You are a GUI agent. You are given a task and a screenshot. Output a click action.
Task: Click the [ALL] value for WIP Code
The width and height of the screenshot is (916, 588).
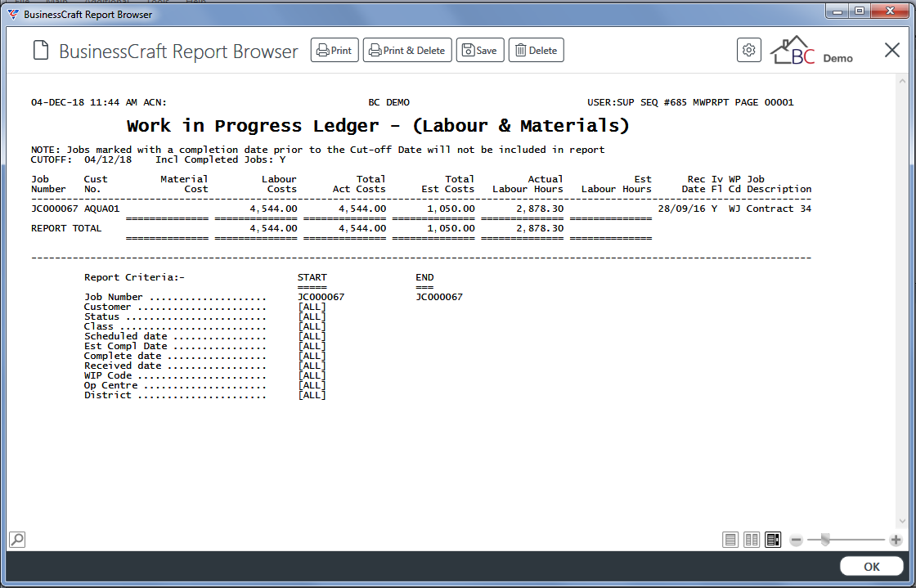click(x=312, y=375)
